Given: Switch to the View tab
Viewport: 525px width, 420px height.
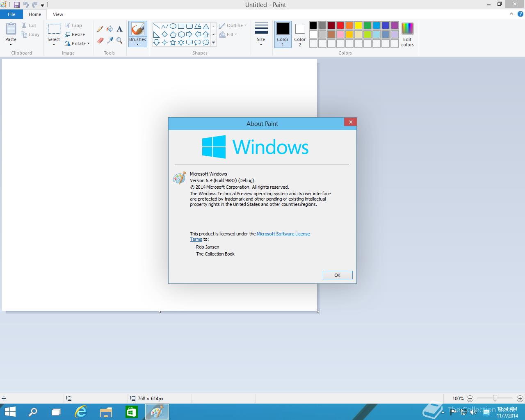Looking at the screenshot, I should pos(58,14).
